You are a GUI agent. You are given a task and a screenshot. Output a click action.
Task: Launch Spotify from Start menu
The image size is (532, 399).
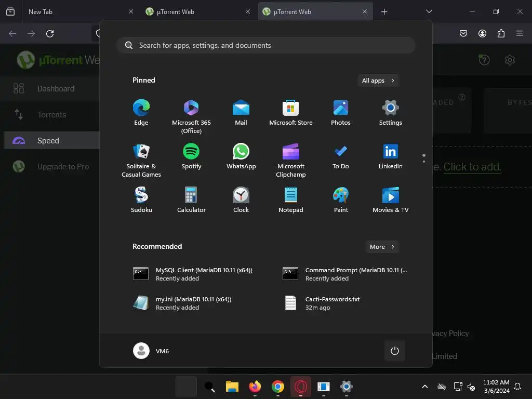tap(191, 157)
